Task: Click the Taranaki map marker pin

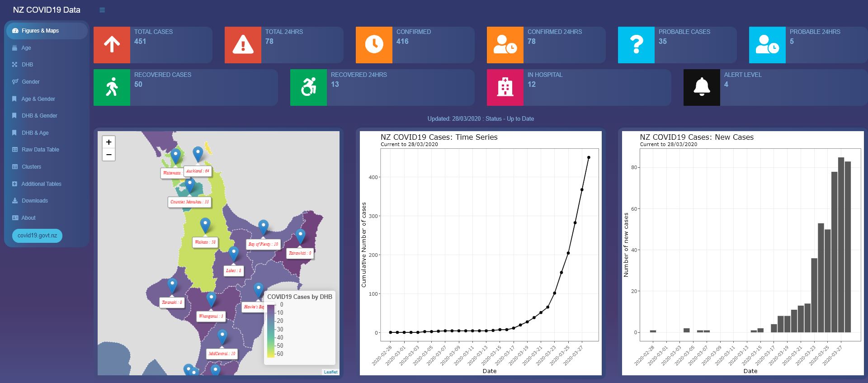Action: [172, 286]
